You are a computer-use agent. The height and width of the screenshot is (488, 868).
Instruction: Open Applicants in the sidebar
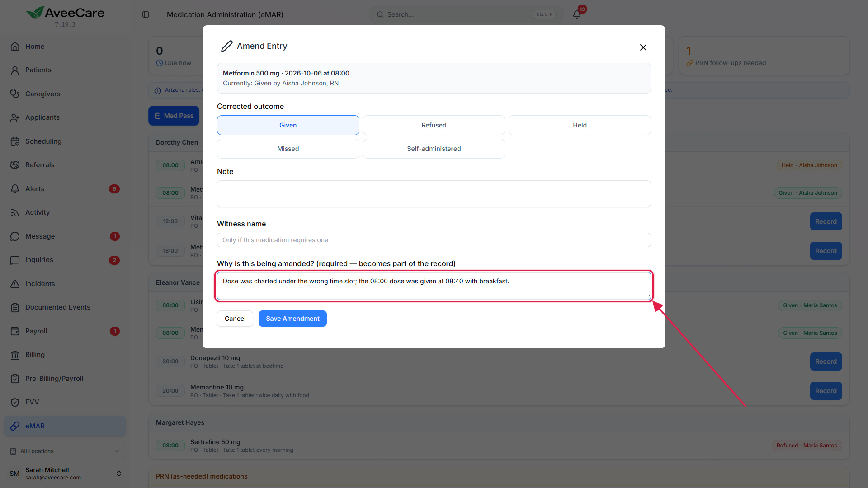(65, 117)
